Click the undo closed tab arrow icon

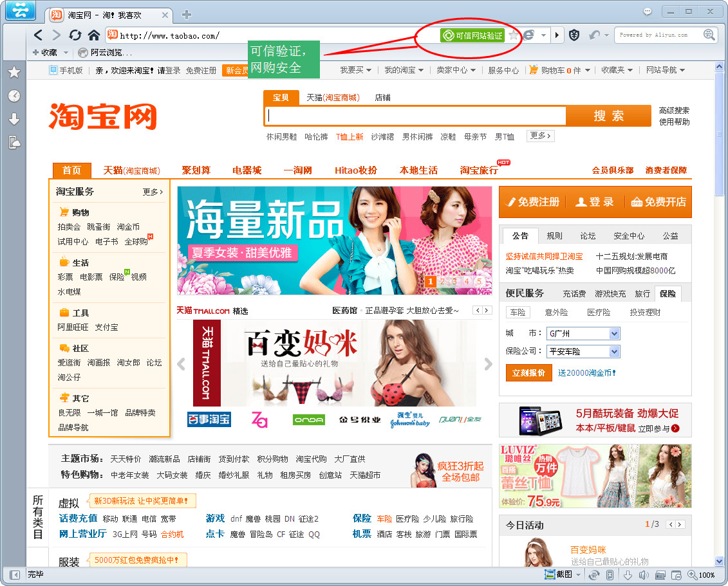coord(594,35)
